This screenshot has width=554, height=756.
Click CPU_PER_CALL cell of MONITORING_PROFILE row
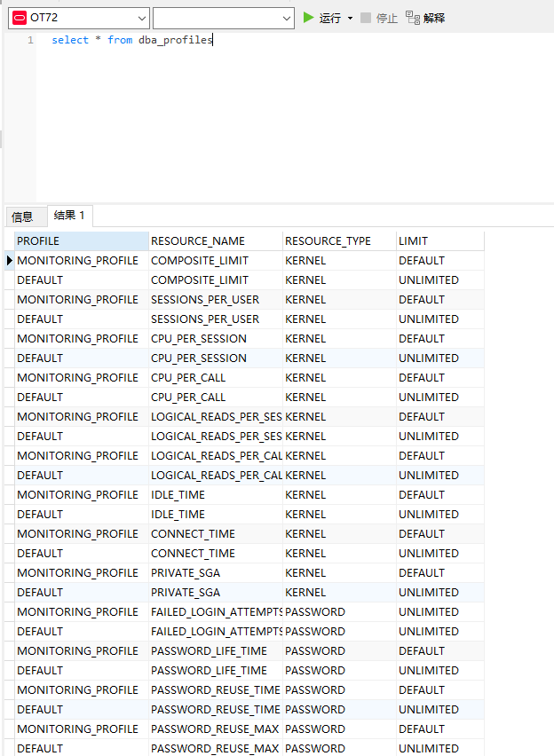216,378
